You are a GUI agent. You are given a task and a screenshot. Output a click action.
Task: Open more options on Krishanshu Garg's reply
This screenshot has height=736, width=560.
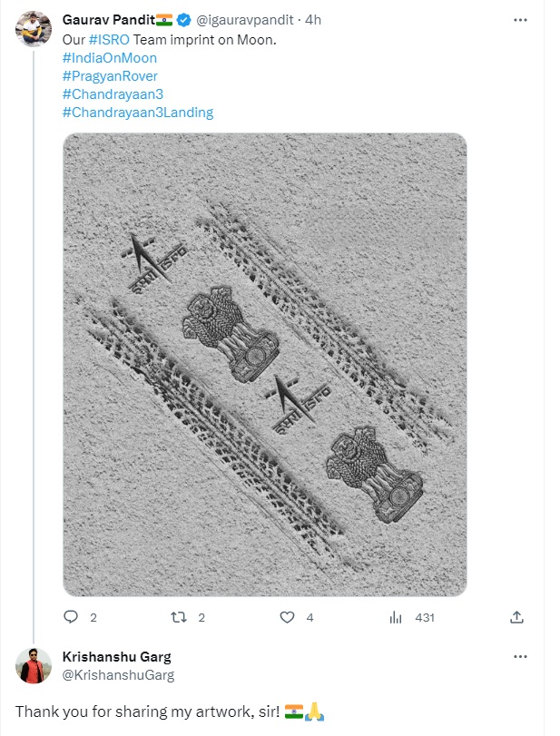(x=519, y=654)
